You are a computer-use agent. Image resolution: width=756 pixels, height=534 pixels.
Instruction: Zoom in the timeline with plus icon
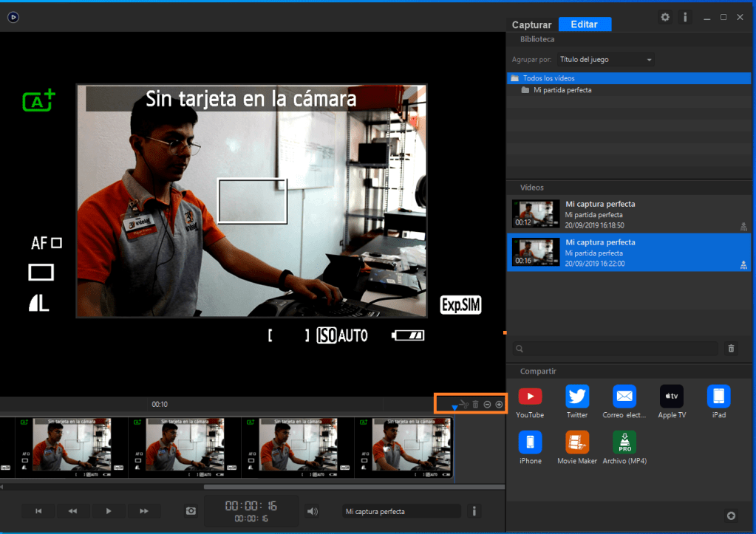(x=499, y=404)
